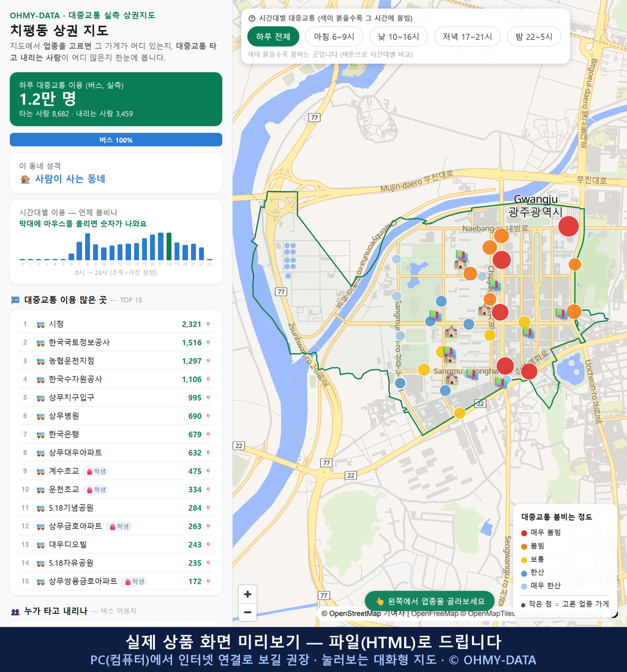This screenshot has height=672, width=627.
Task: Click the bus icon in 대우디오빌 row
Action: (x=41, y=545)
